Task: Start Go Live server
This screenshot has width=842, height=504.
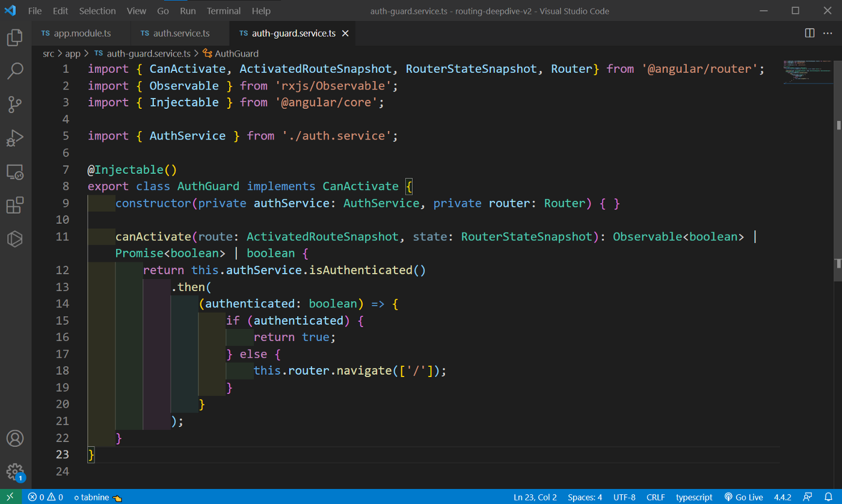Action: 743,497
